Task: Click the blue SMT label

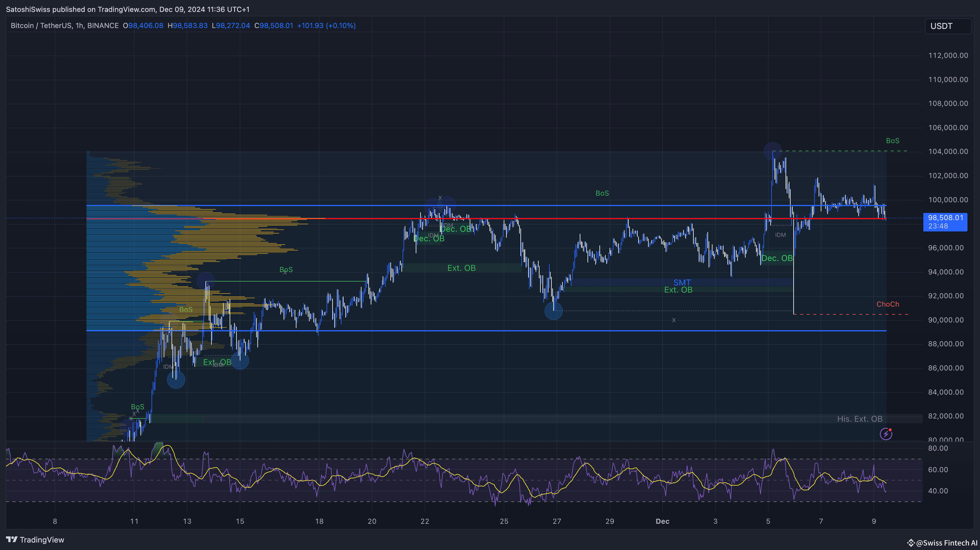Action: tap(682, 283)
